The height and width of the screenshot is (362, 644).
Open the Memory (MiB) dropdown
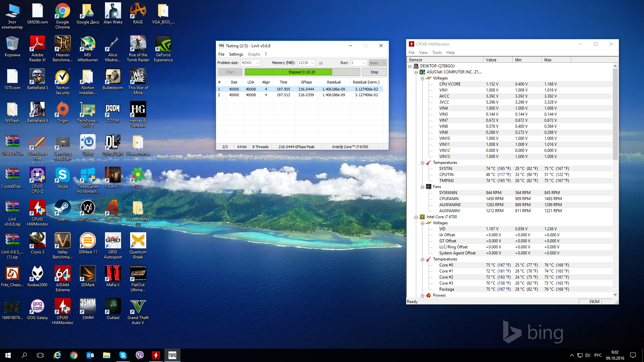(x=313, y=63)
